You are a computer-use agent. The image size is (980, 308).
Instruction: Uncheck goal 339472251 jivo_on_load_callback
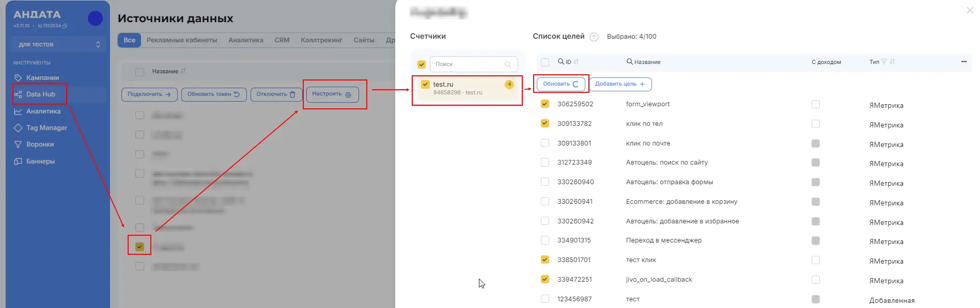click(x=545, y=279)
